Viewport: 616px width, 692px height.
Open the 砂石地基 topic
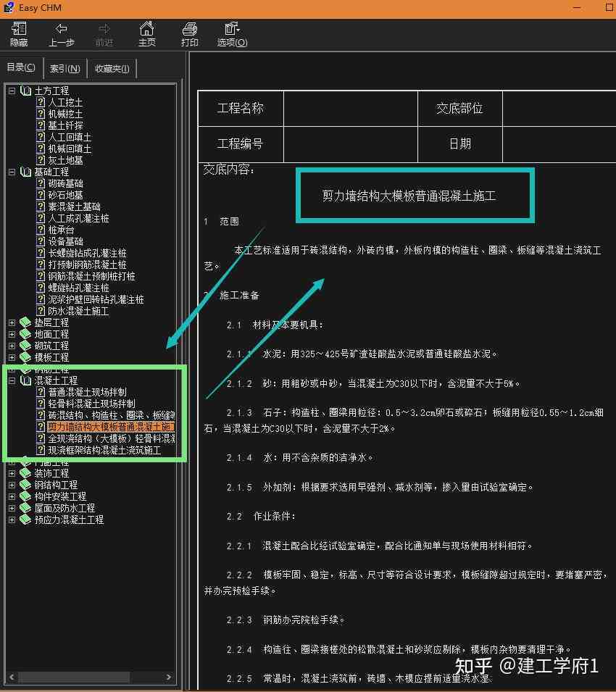65,195
